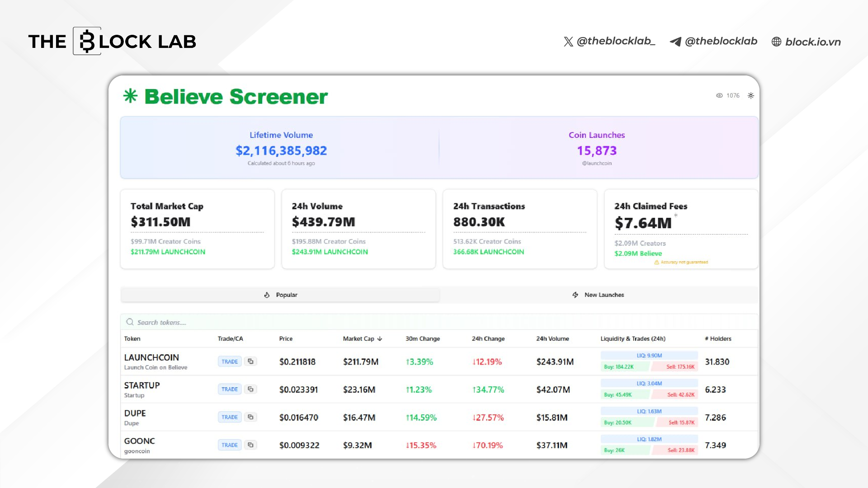The width and height of the screenshot is (868, 488).
Task: Click $2.09M Believe fees text
Action: tap(638, 253)
